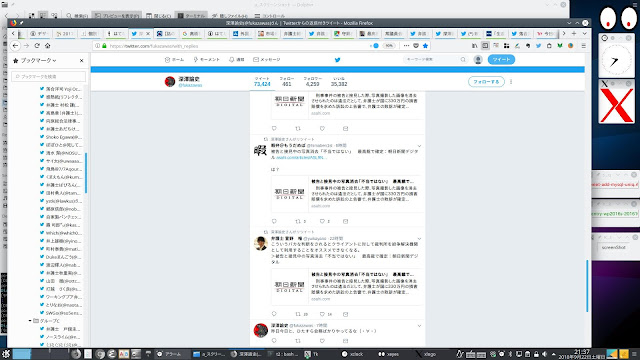This screenshot has height=360, width=640.
Task: Select the ツイート 73,424 profile tab
Action: [x=262, y=82]
